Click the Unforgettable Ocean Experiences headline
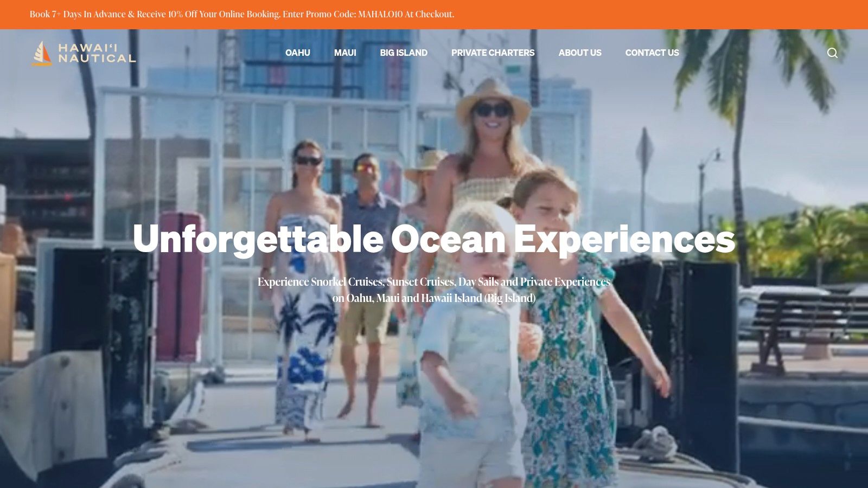868x488 pixels. tap(434, 239)
